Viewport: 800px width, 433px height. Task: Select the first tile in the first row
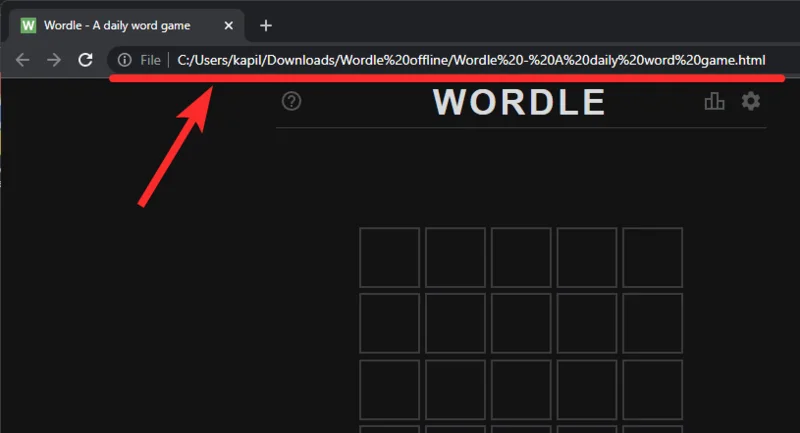coord(389,258)
